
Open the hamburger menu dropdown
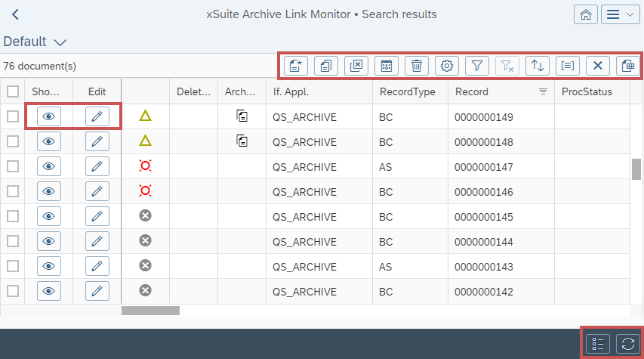(620, 14)
